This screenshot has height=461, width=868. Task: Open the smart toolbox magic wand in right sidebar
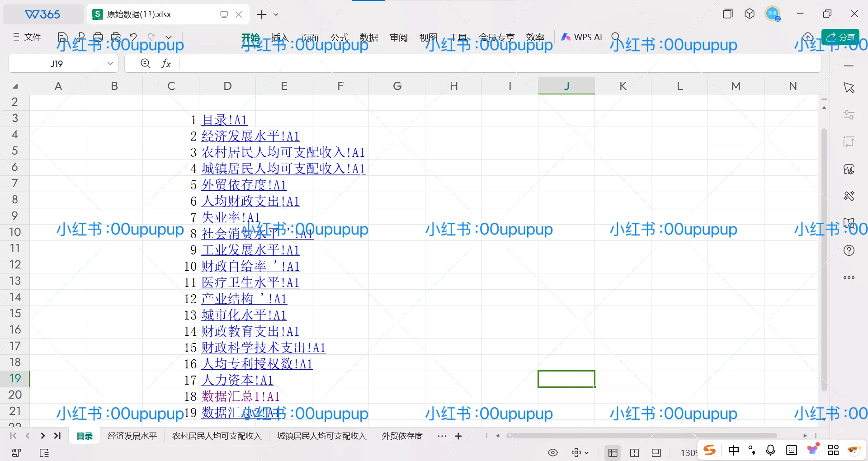coord(849,196)
